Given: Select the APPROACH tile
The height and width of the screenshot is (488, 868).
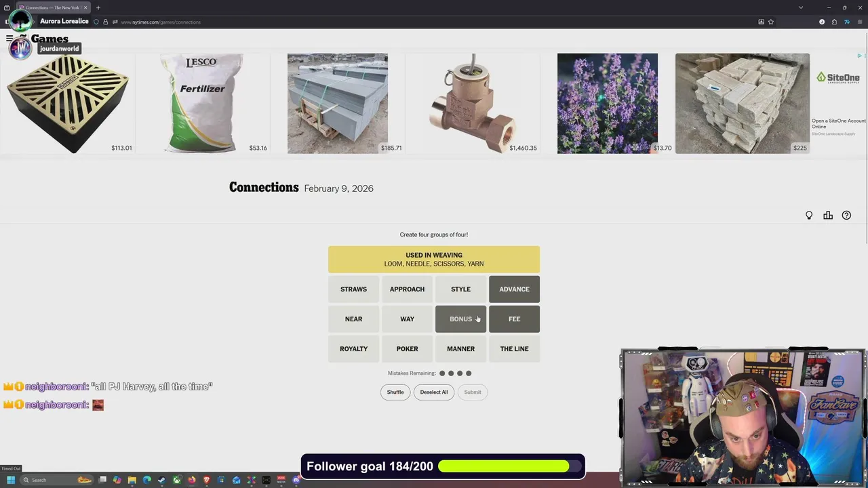Looking at the screenshot, I should pyautogui.click(x=407, y=289).
